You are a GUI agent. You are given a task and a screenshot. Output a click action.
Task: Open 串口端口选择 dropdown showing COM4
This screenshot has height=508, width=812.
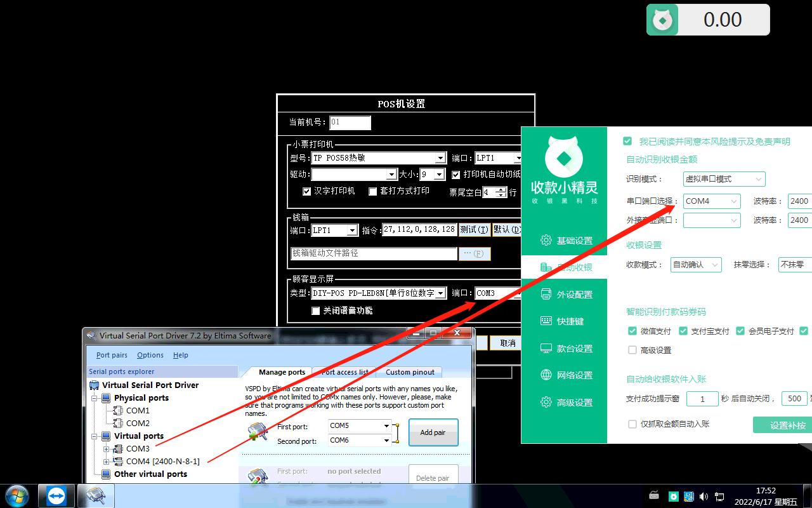[x=712, y=201]
